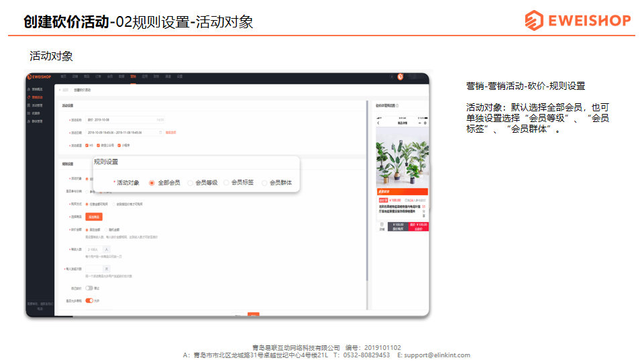Click the support@elinkint.com email in footer
The image size is (644, 362).
click(x=437, y=355)
